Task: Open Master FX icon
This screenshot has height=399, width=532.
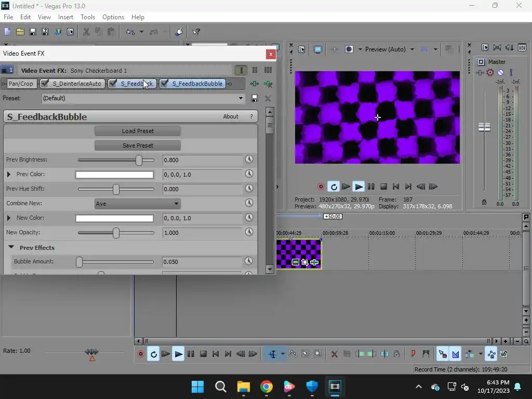Action: point(480,72)
